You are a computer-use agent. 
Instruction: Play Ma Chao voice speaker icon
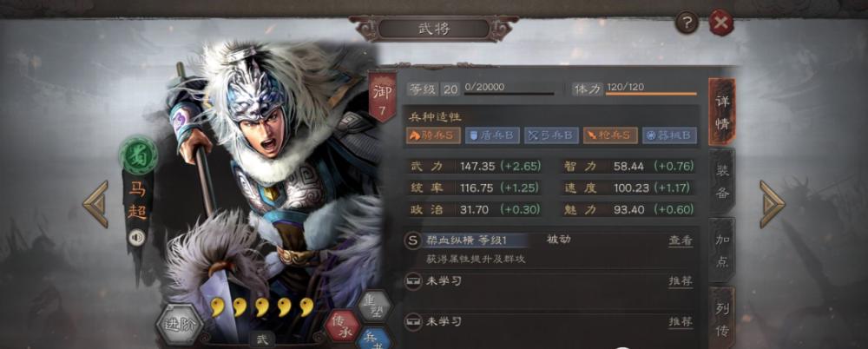coord(137,237)
